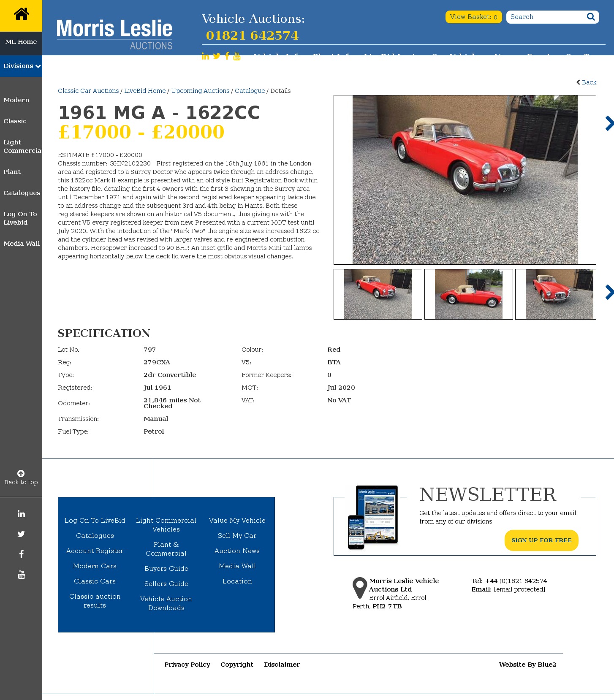
Task: Click the newsletter devices image
Action: point(373,517)
